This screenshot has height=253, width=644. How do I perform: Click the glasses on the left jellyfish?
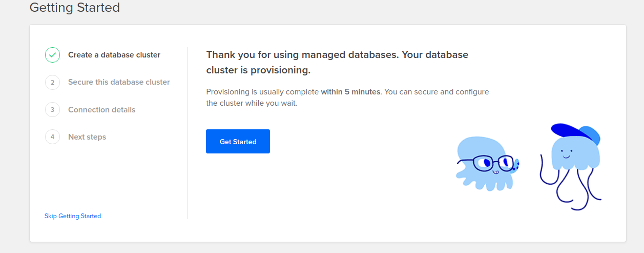pos(491,164)
